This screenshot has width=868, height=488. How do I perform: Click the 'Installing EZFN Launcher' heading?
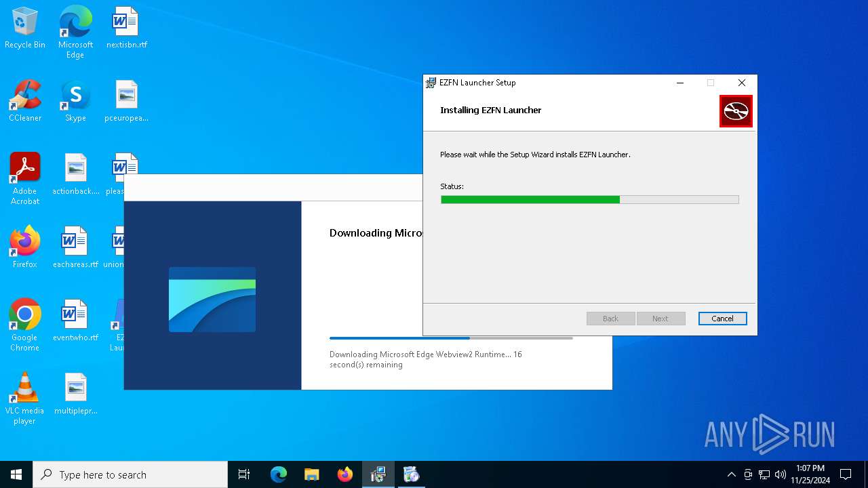click(491, 110)
